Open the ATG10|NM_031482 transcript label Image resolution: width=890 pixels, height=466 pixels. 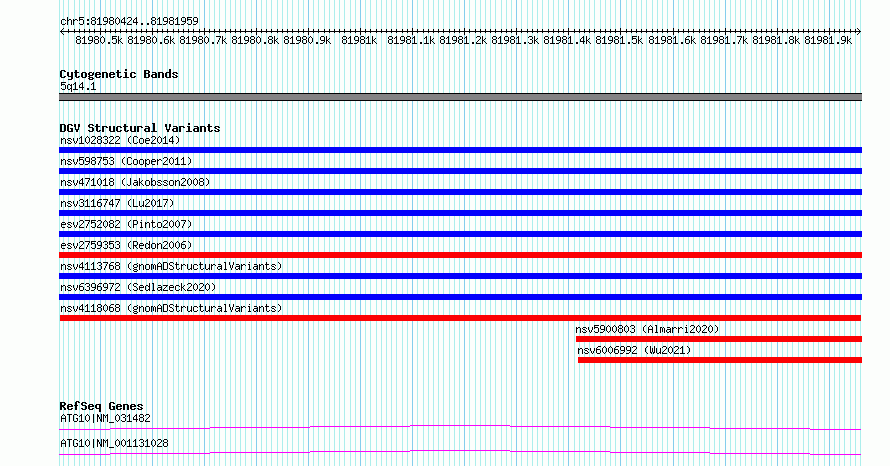coord(105,418)
